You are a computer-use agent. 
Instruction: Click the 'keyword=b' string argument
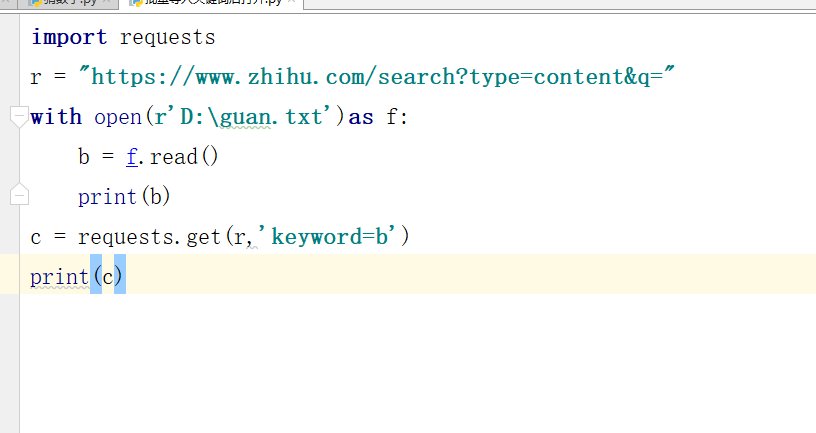(330, 237)
